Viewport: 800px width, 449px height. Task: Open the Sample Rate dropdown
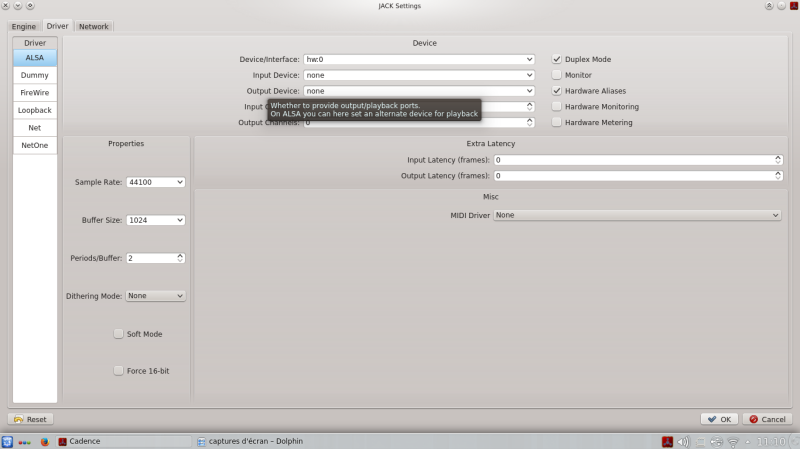click(156, 182)
